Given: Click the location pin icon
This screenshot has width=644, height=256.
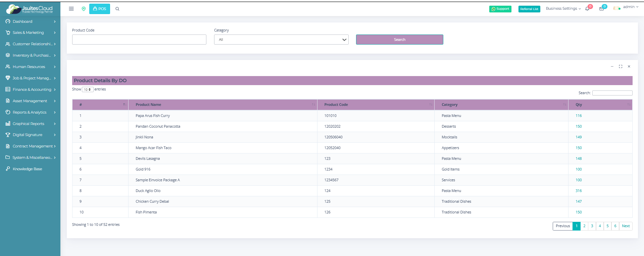Looking at the screenshot, I should tap(84, 9).
